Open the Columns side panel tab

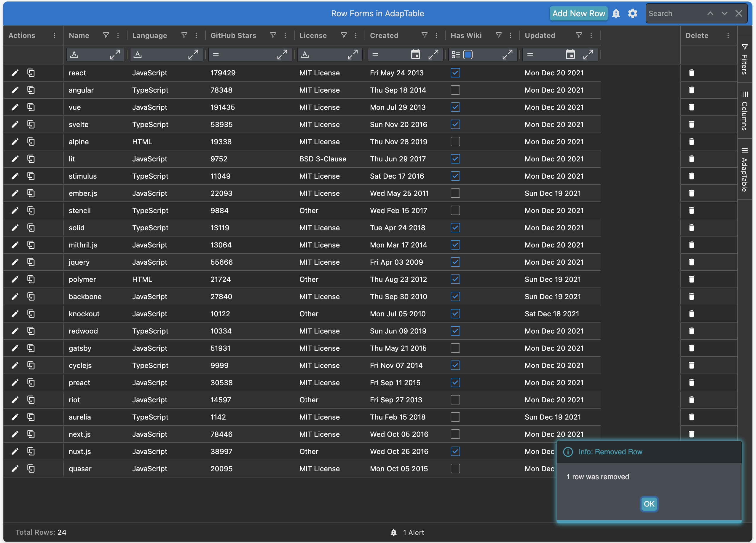click(744, 110)
